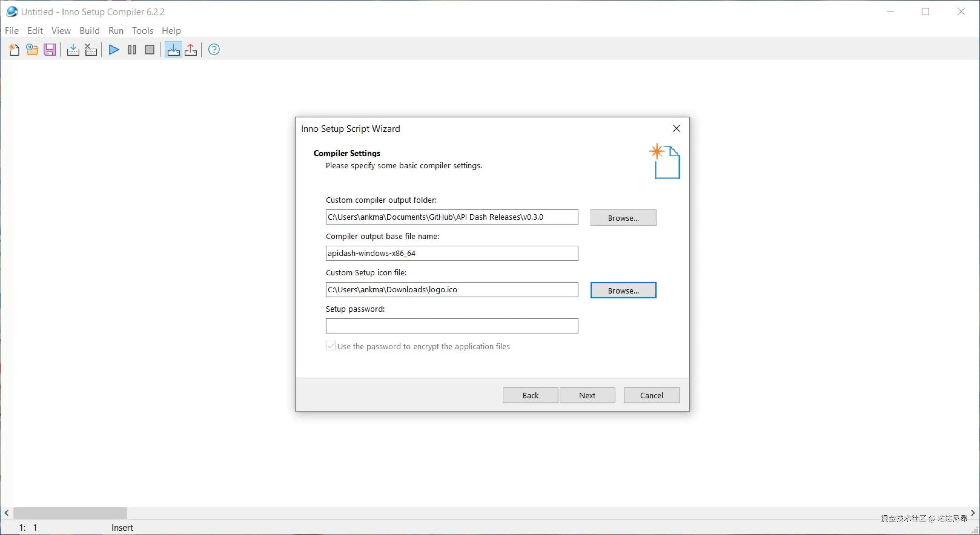Screen dimensions: 980x535
Task: Open the Tools menu
Action: coord(142,31)
